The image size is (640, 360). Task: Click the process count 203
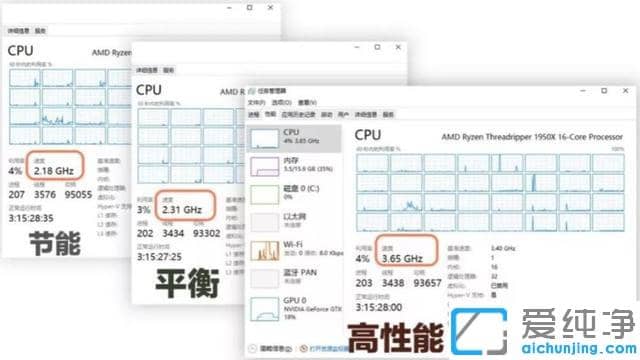tap(364, 283)
